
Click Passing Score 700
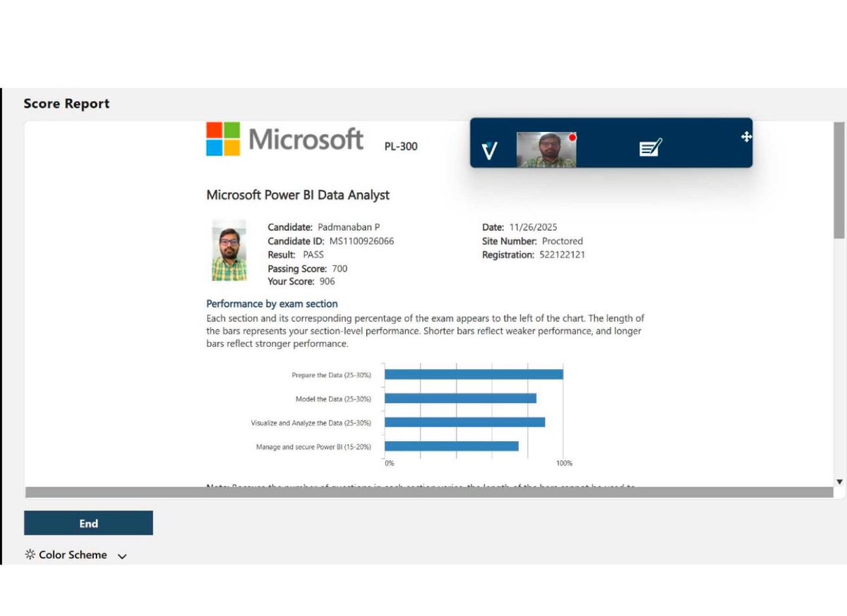[x=307, y=269]
